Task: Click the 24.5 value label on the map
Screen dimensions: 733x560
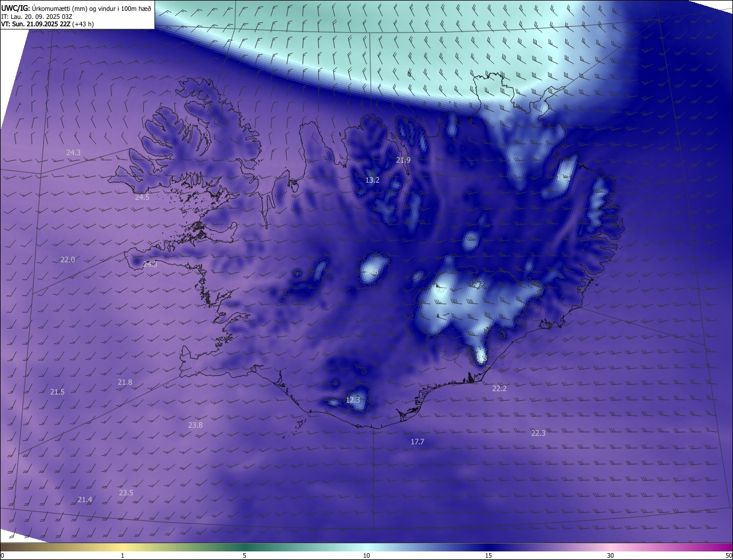Action: pos(142,197)
